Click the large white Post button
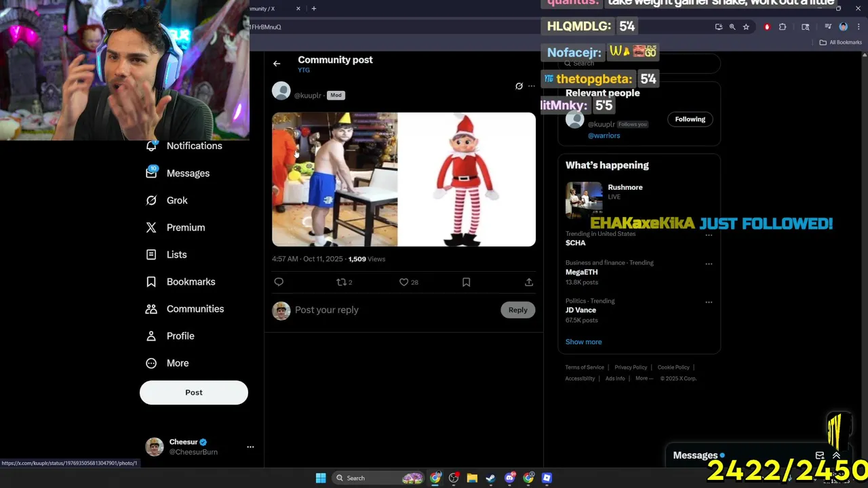The height and width of the screenshot is (488, 868). (194, 392)
